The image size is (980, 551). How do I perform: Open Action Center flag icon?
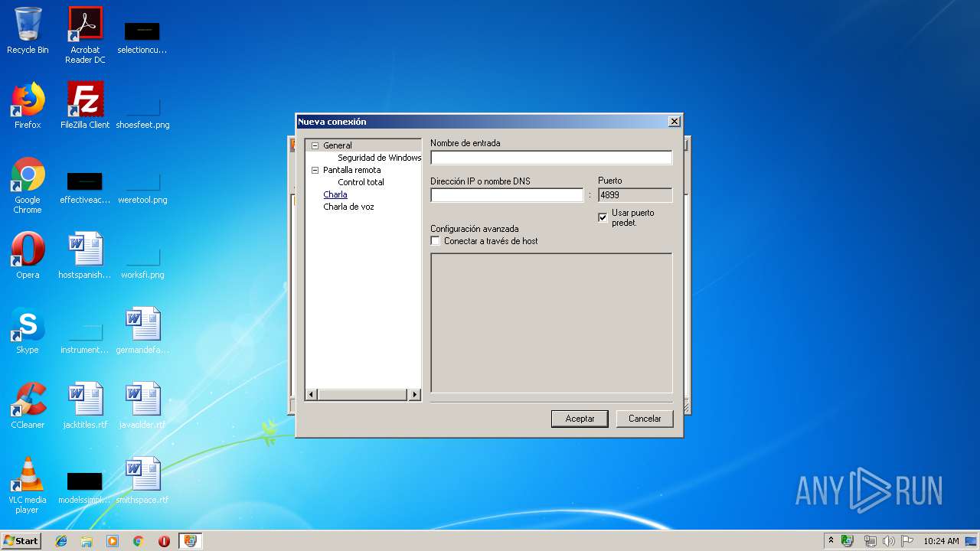pos(908,541)
